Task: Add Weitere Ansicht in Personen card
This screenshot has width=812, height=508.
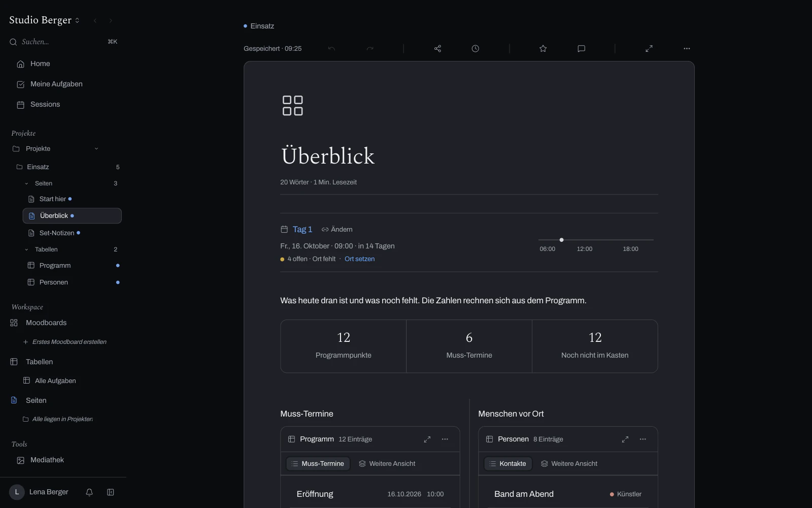Action: click(569, 463)
